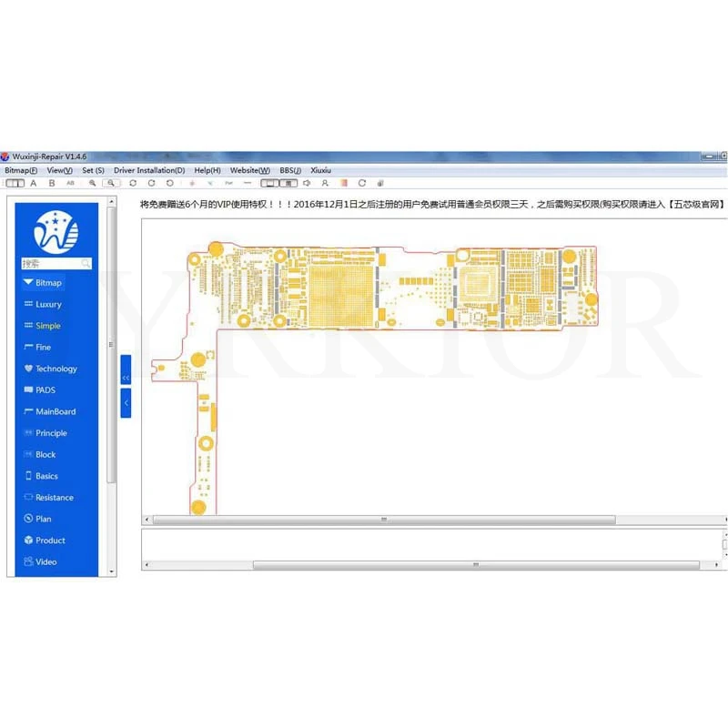Click board view scrollbar left arrow
The image size is (728, 728).
(147, 520)
